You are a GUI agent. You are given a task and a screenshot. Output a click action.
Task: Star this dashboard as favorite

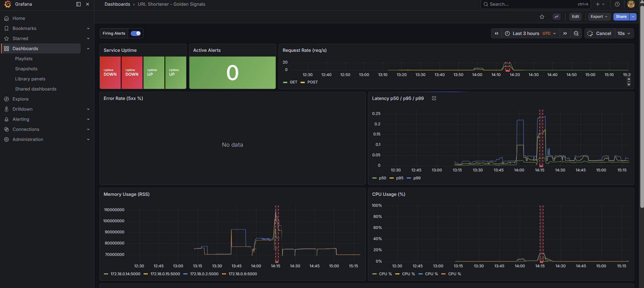tap(542, 16)
